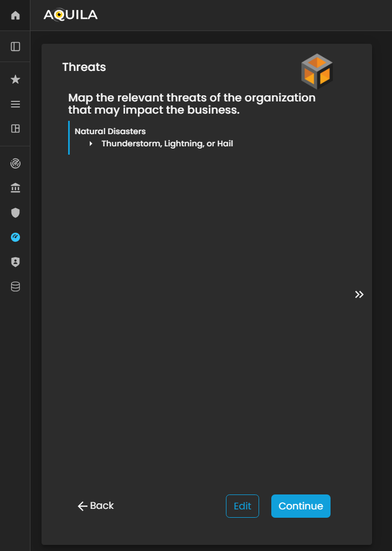Open the radar target icon in the sidebar
Image resolution: width=392 pixels, height=551 pixels.
[16, 164]
